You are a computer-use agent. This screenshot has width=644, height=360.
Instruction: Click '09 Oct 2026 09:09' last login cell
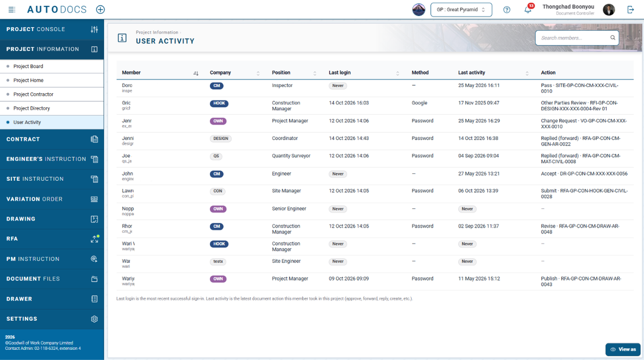(349, 279)
